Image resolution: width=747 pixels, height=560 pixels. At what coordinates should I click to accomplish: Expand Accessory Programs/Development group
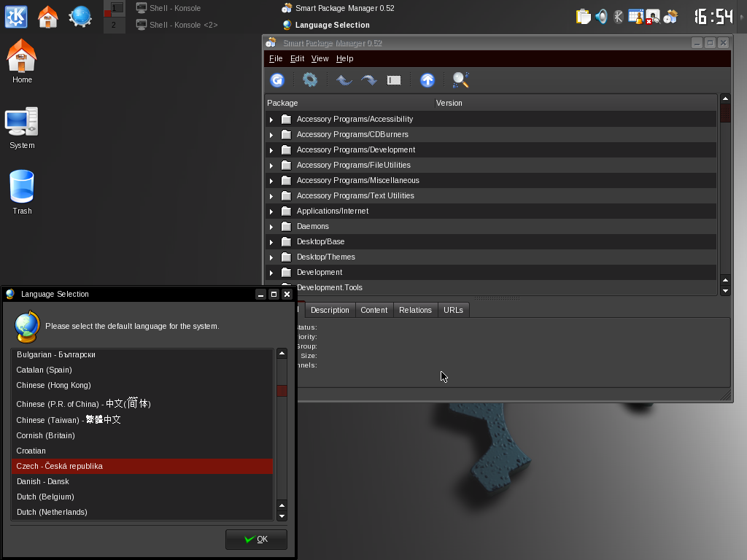coord(271,150)
